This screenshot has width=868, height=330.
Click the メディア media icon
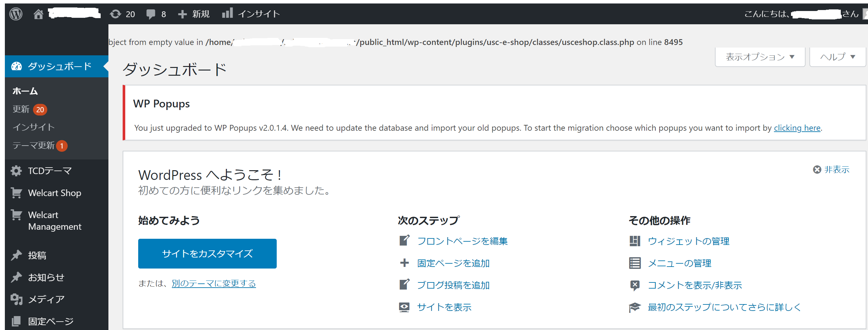16,299
